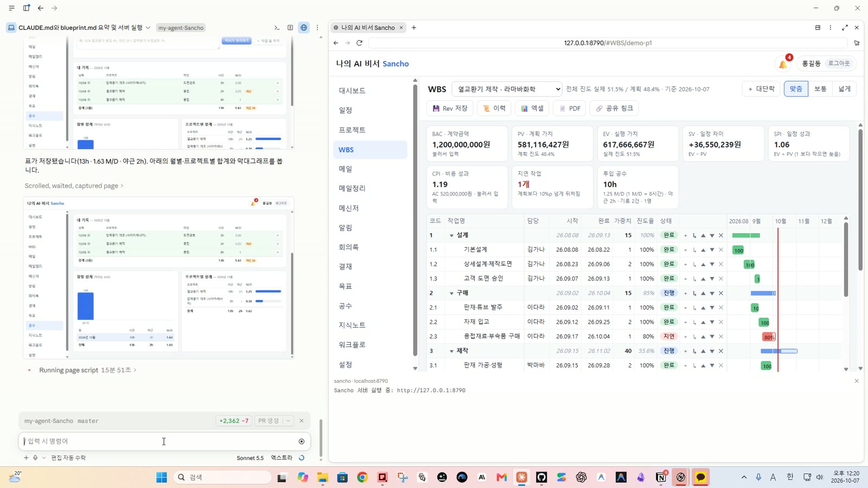Collapse the 제작 group row
The image size is (868, 488).
point(451,351)
